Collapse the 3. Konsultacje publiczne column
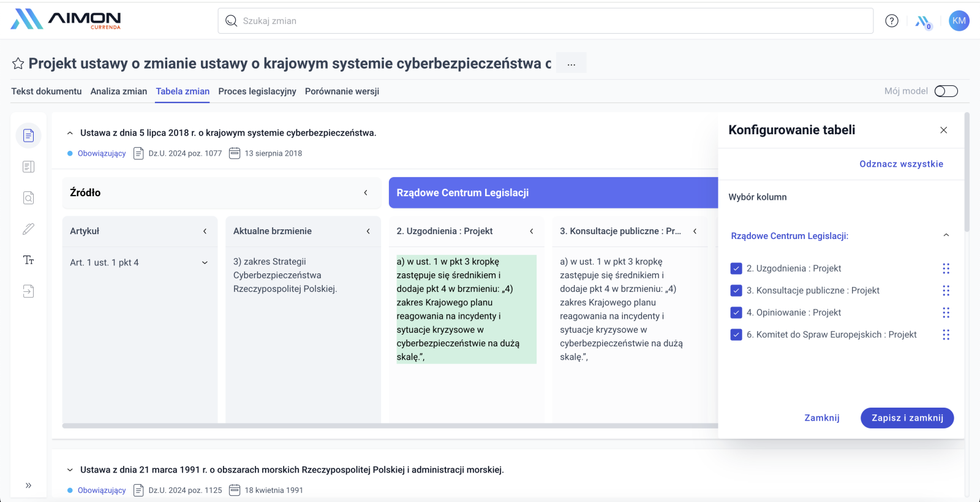The width and height of the screenshot is (980, 502). pos(695,231)
